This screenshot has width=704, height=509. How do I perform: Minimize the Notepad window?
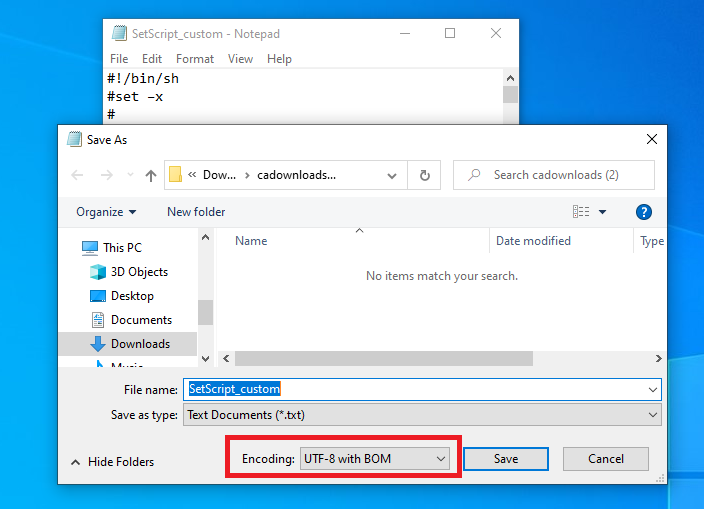[405, 33]
